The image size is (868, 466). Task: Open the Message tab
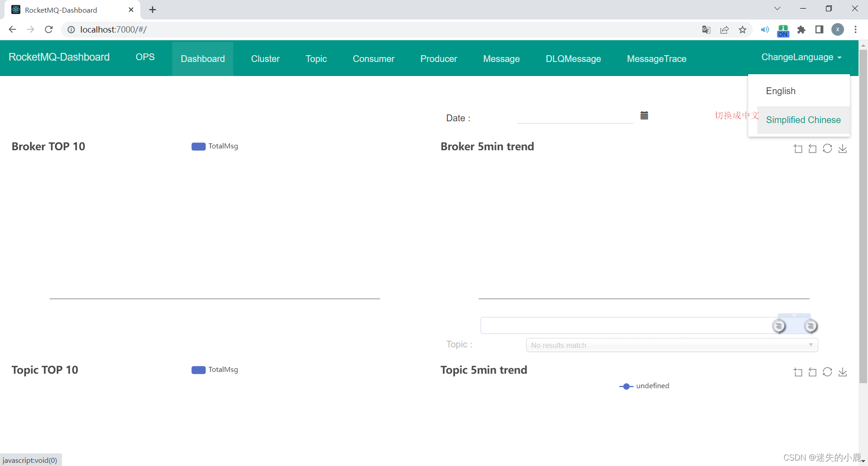click(x=501, y=59)
